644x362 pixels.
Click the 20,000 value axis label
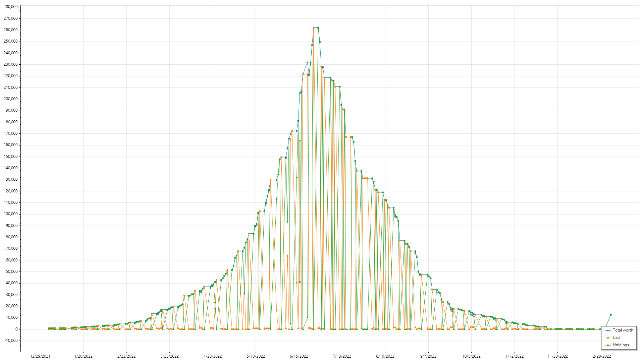[x=12, y=306]
